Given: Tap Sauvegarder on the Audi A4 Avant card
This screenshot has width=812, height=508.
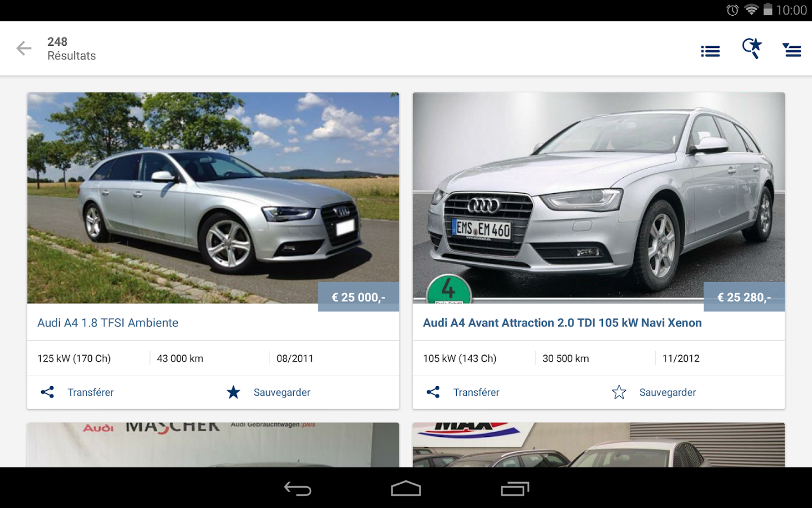Looking at the screenshot, I should (x=668, y=392).
